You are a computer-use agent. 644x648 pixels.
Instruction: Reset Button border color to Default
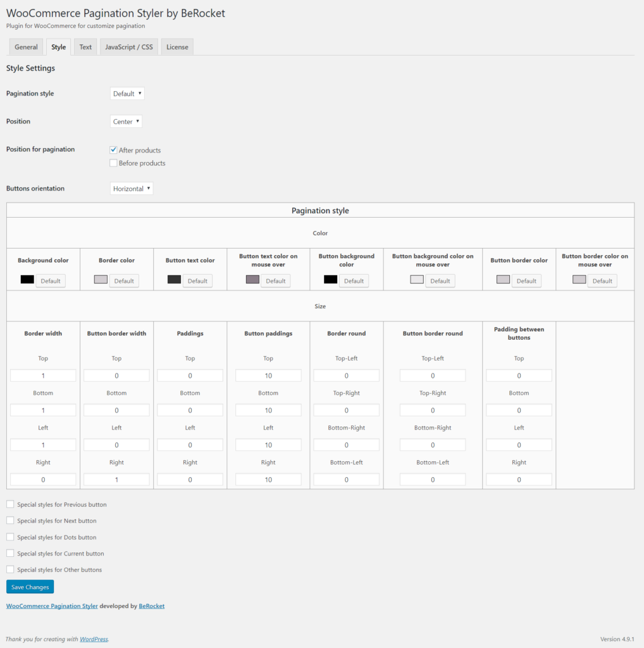click(526, 280)
